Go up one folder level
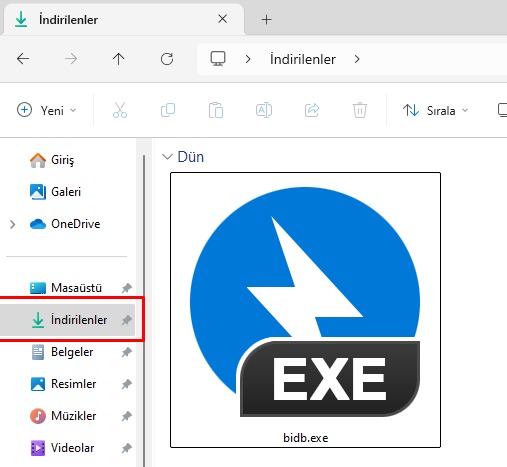The height and width of the screenshot is (467, 507). [118, 59]
